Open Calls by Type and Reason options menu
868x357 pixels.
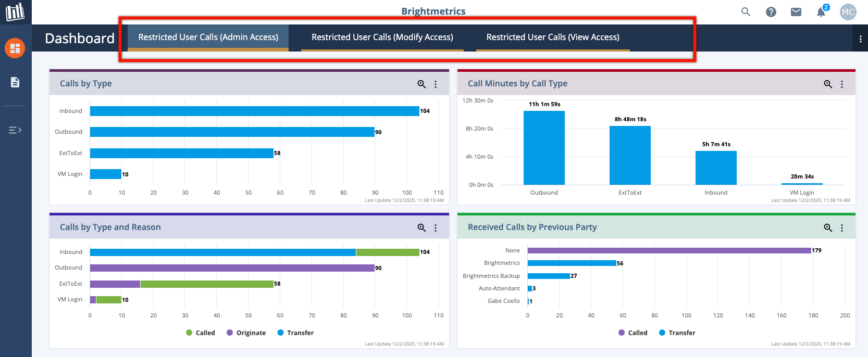tap(436, 227)
